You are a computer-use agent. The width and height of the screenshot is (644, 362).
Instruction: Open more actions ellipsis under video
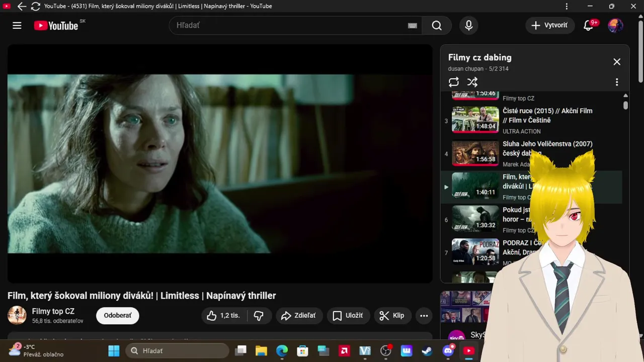click(x=424, y=316)
